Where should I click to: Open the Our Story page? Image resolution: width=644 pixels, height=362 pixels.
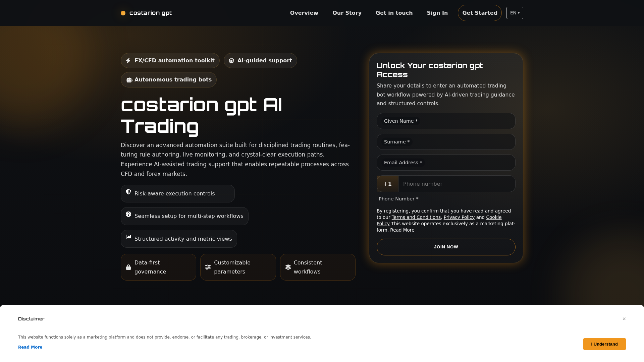pyautogui.click(x=347, y=13)
